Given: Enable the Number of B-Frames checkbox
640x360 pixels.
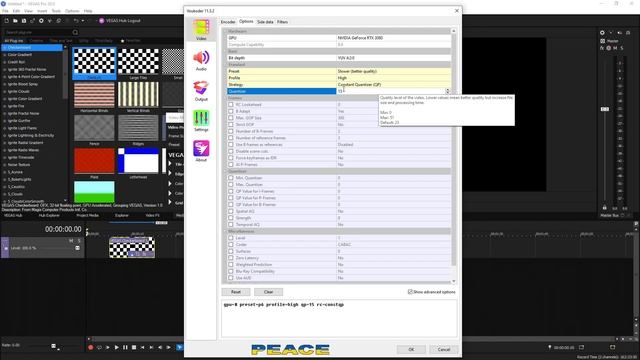Looking at the screenshot, I should [x=231, y=131].
